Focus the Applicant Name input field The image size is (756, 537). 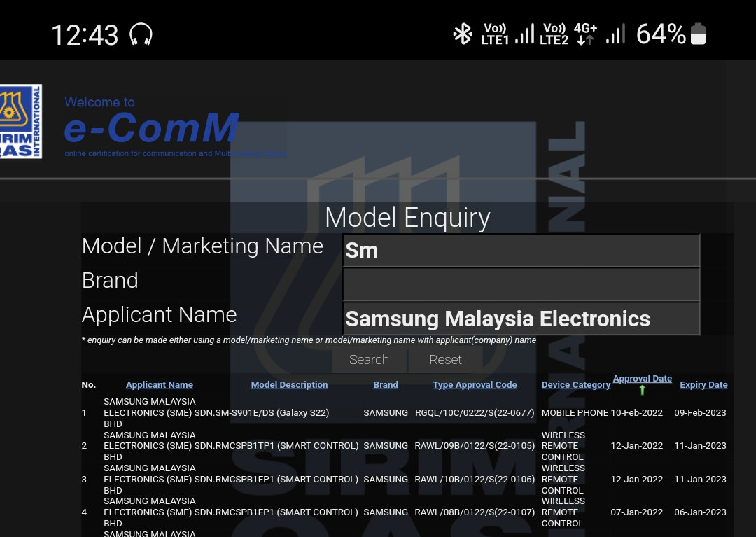coord(521,319)
